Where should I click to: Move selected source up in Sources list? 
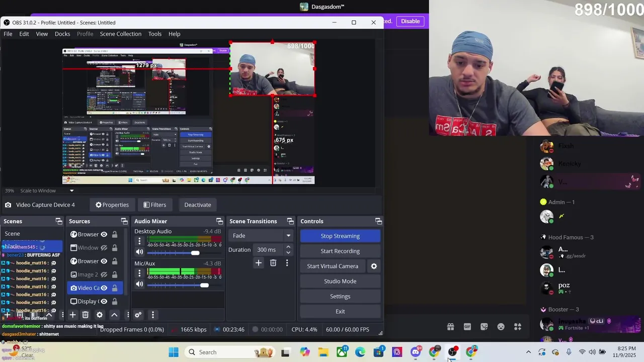tap(114, 315)
